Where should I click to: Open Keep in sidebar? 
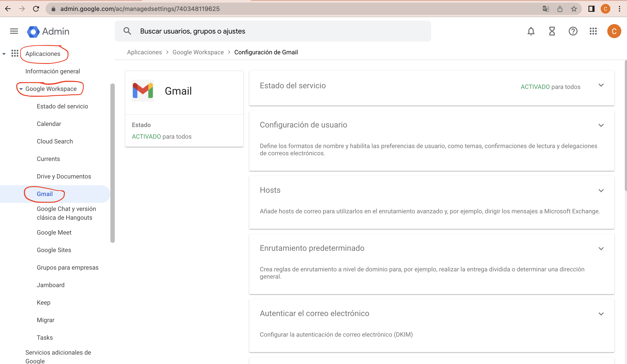coord(44,302)
